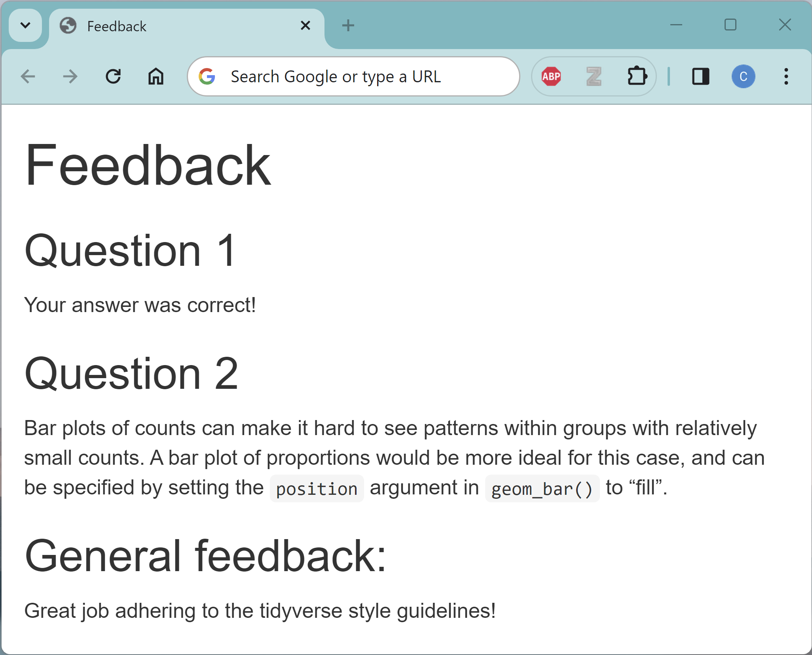Open the Adblock Plus extension
Screen dimensions: 812x655
click(x=551, y=76)
